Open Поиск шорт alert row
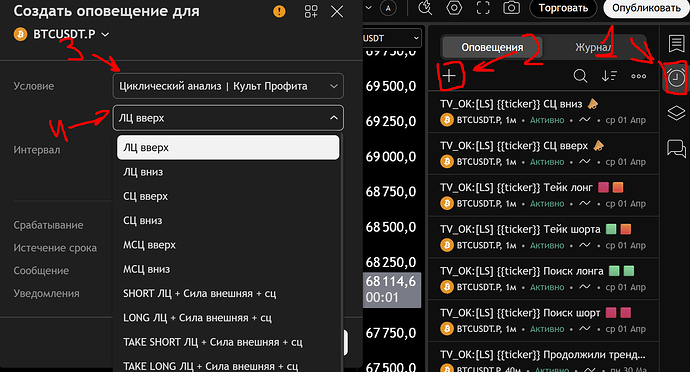The width and height of the screenshot is (690, 372). 543,320
